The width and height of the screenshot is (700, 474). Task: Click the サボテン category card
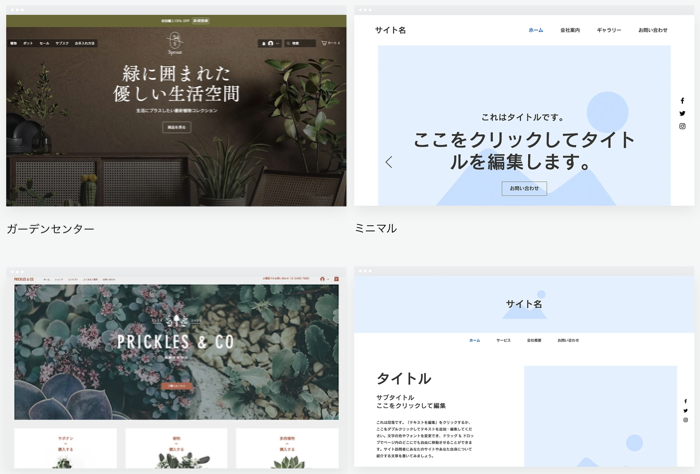pos(66,448)
